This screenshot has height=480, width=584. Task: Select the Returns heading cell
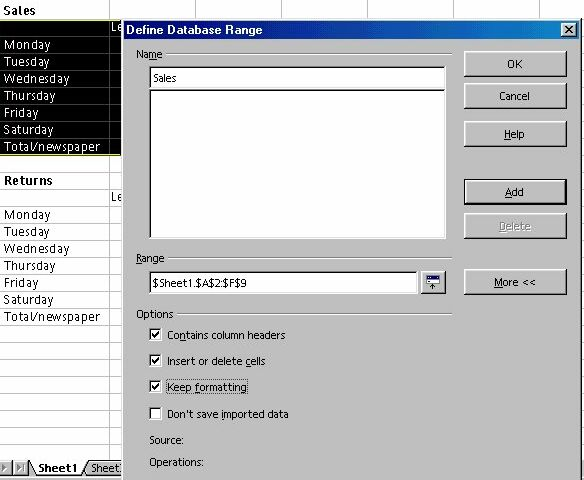(x=55, y=181)
